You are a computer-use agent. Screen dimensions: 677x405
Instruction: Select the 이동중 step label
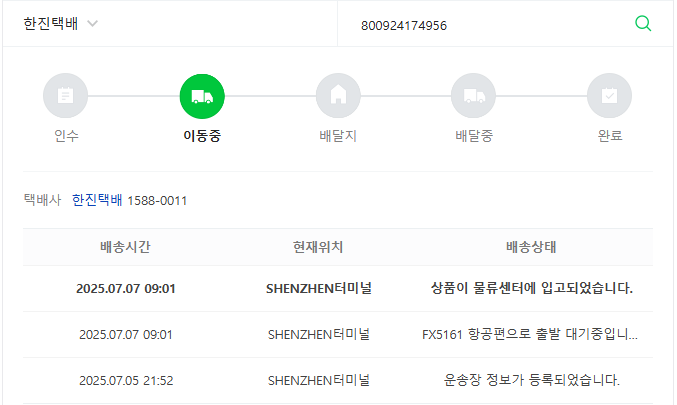point(202,136)
